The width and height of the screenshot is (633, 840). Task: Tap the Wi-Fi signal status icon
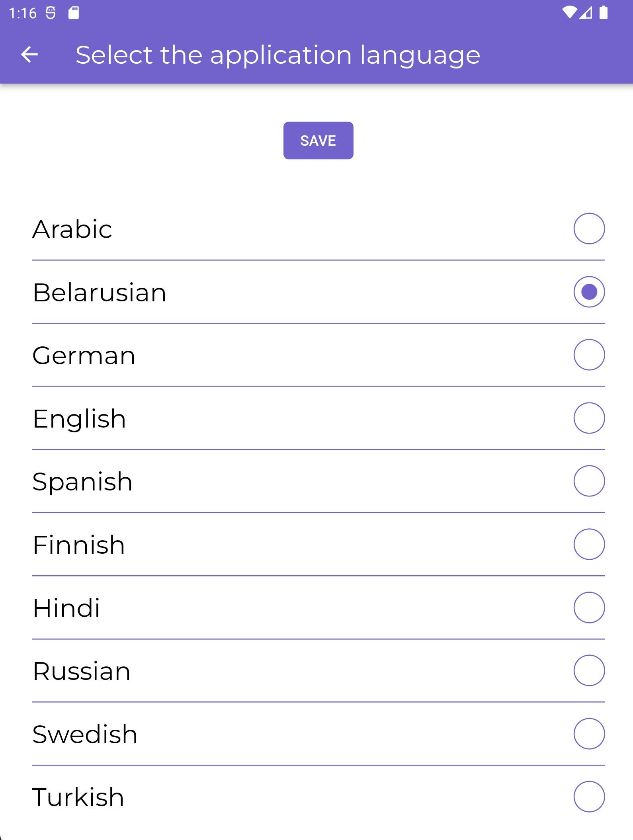[569, 13]
